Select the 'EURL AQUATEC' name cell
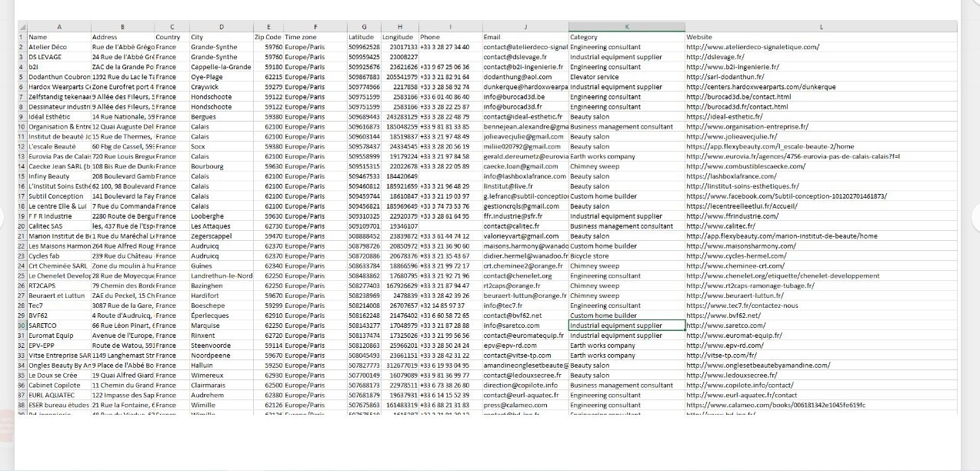The width and height of the screenshot is (980, 471). pyautogui.click(x=58, y=395)
